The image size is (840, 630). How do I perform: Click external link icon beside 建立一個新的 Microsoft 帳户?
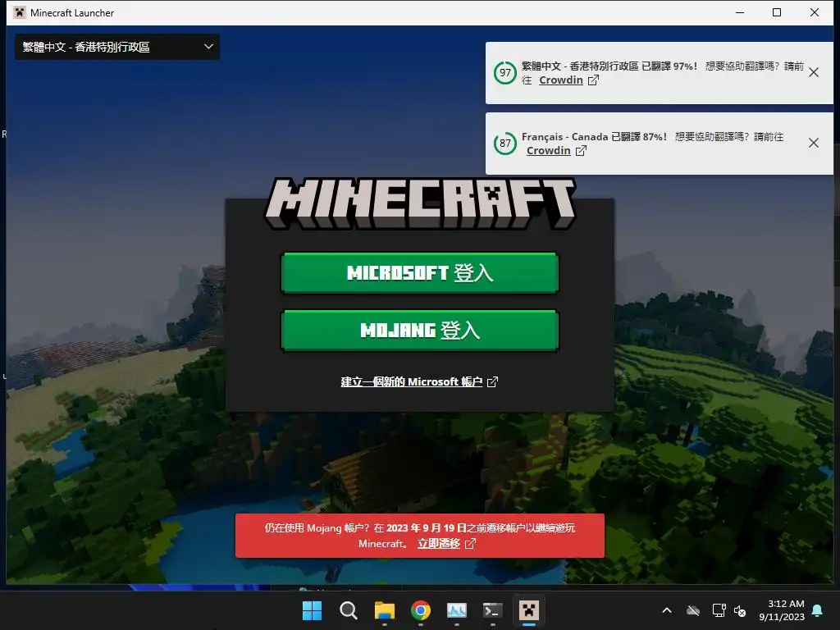(492, 381)
